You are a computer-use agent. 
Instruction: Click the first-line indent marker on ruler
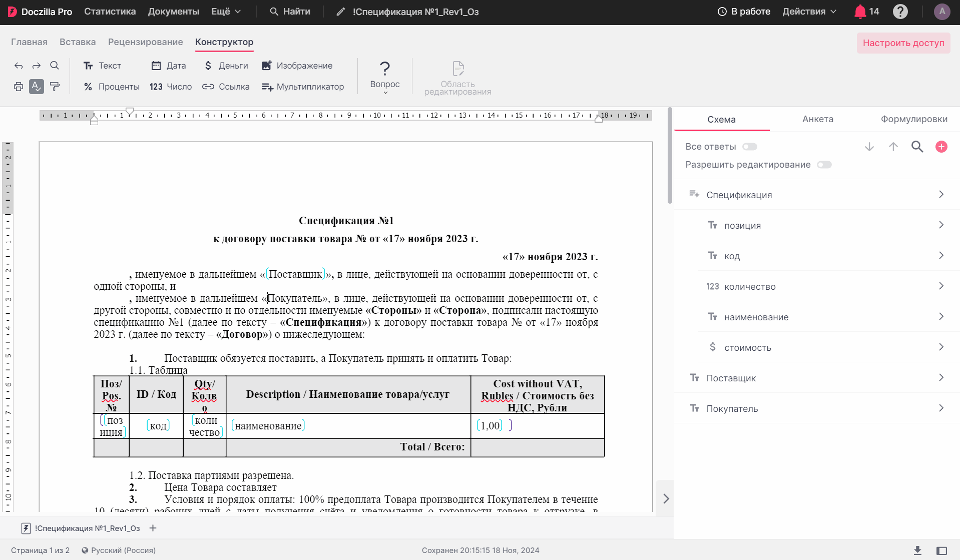(130, 111)
